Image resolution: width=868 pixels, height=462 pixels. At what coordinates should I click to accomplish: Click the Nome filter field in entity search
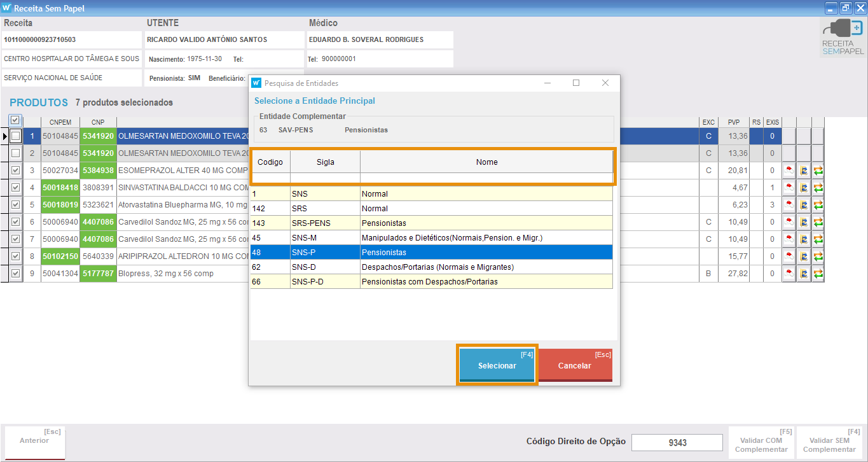[x=486, y=179]
